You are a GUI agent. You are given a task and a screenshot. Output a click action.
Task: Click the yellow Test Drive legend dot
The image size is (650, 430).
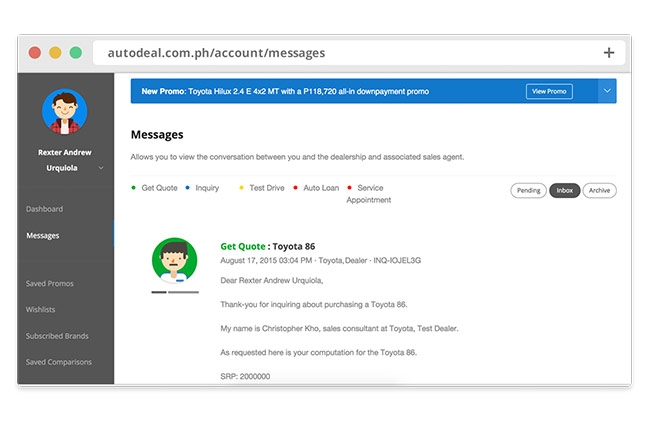coord(241,187)
